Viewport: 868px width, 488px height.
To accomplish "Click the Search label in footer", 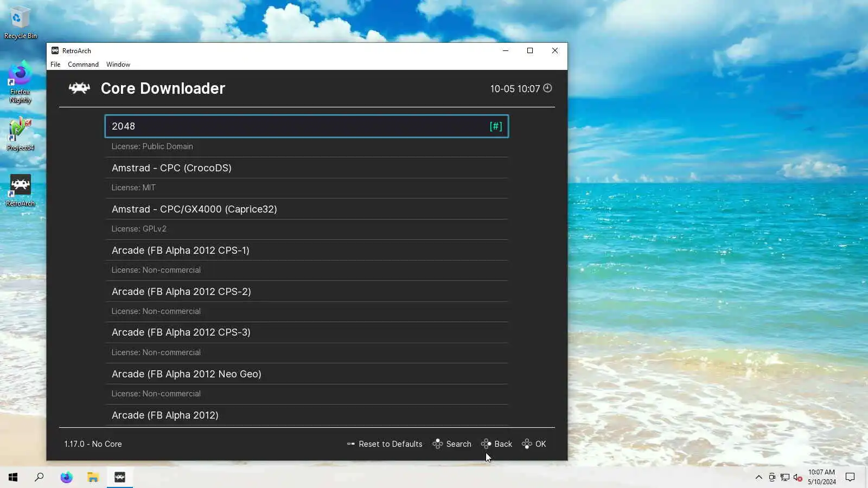I will (459, 444).
